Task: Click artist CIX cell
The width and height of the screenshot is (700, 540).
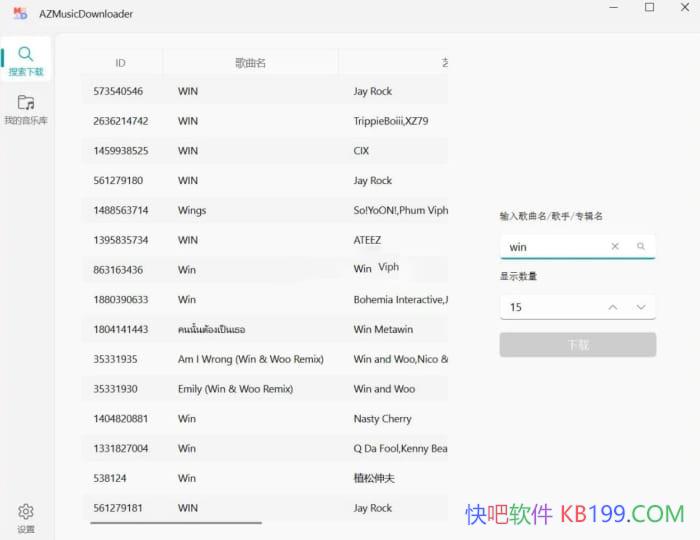Action: click(x=361, y=151)
